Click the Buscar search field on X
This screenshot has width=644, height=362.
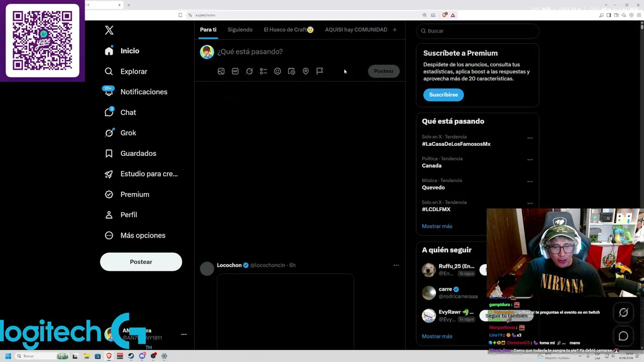[x=477, y=31]
